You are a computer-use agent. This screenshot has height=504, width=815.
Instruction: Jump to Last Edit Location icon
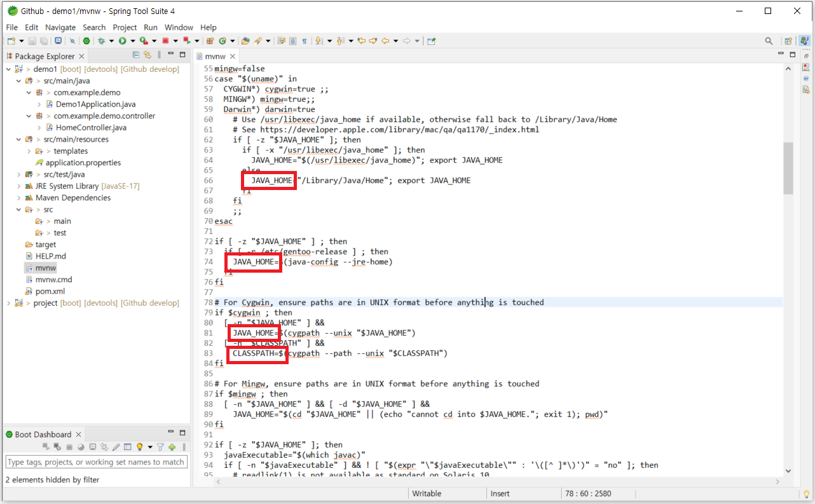362,41
